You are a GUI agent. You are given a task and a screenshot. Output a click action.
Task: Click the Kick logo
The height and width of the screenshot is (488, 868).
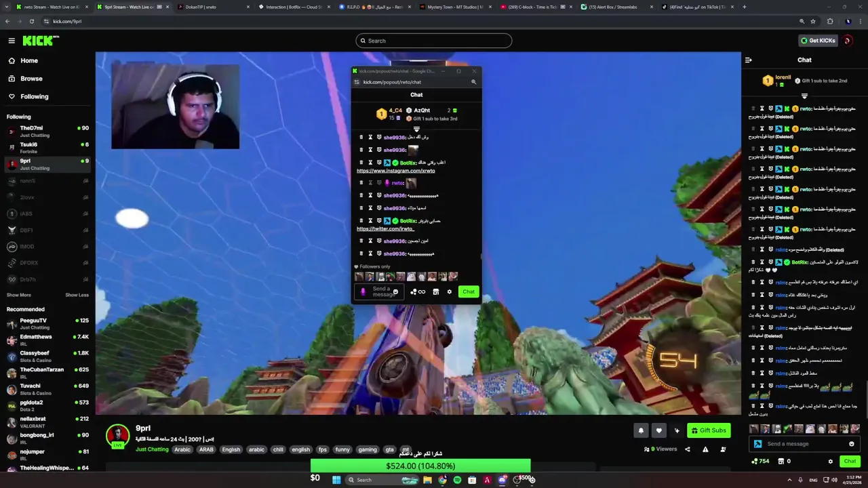[41, 41]
